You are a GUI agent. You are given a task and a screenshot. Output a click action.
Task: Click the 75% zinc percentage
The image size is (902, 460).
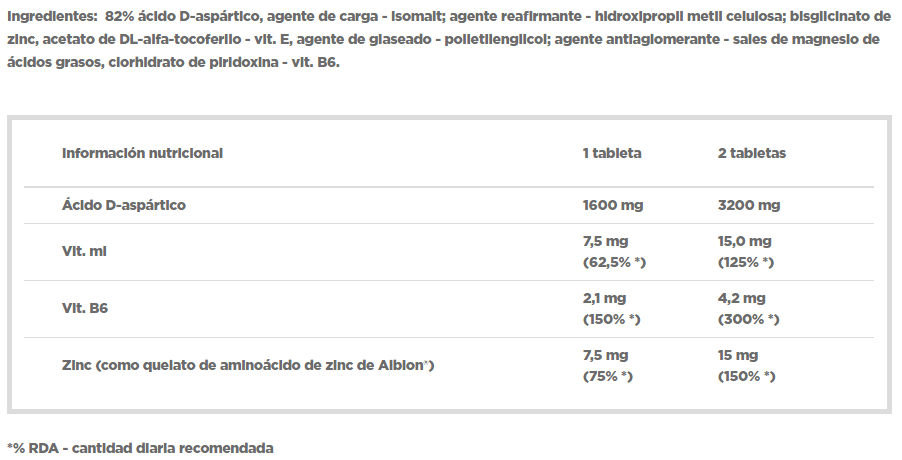(x=607, y=376)
